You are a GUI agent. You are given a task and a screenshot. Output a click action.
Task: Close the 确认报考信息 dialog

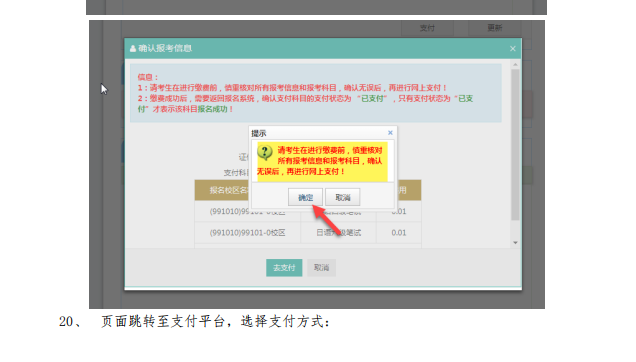(513, 49)
